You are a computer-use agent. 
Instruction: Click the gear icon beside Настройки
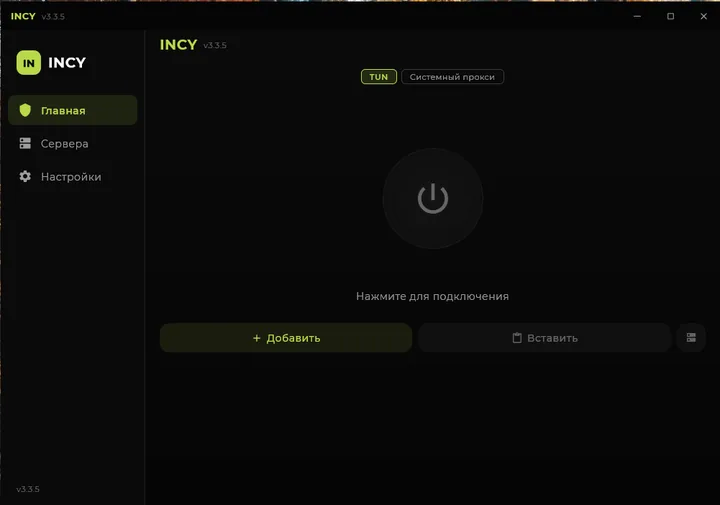[25, 176]
